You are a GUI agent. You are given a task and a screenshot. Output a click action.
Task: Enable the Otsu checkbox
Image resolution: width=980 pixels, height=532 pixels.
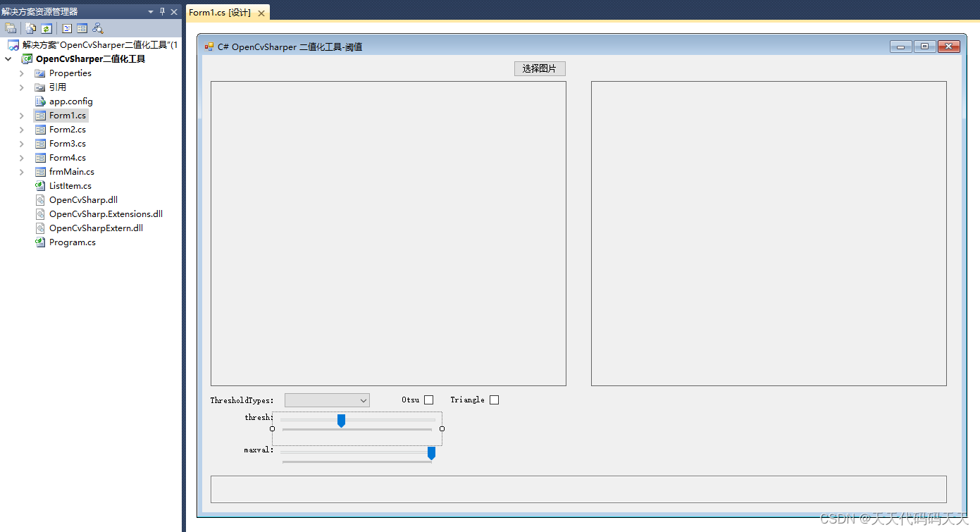(428, 400)
